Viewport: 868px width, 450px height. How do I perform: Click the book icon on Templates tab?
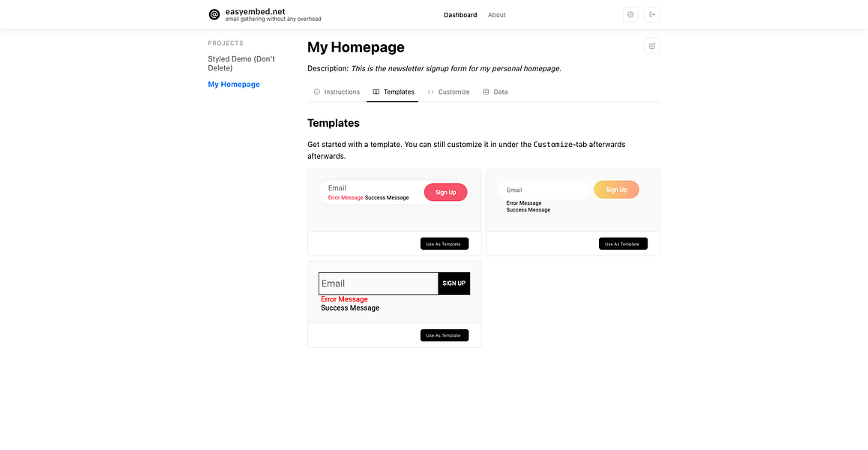click(x=376, y=91)
